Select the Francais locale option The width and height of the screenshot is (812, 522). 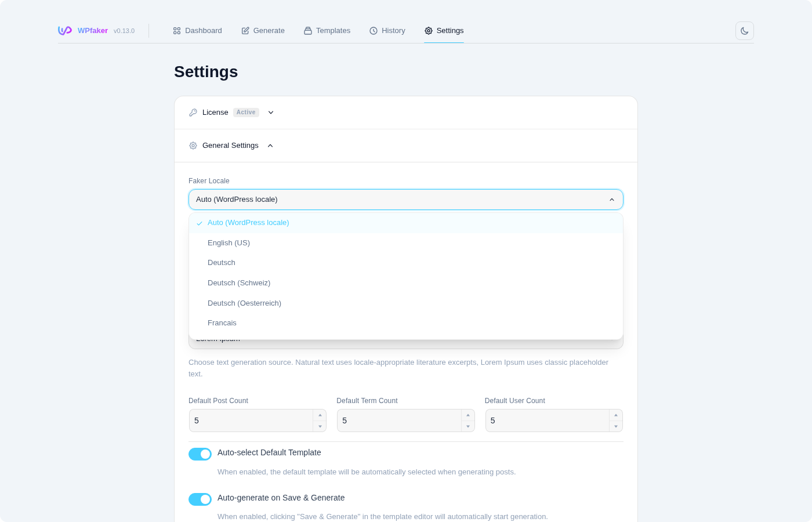pos(222,323)
